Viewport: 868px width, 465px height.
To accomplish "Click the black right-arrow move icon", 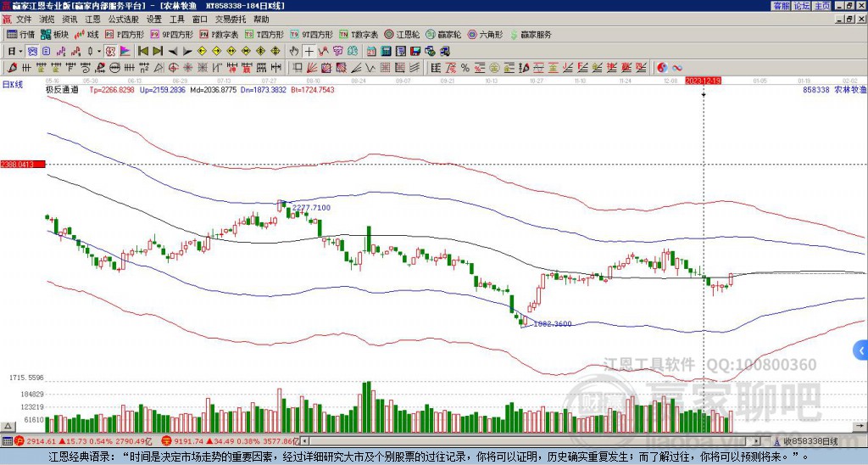I will click(187, 52).
